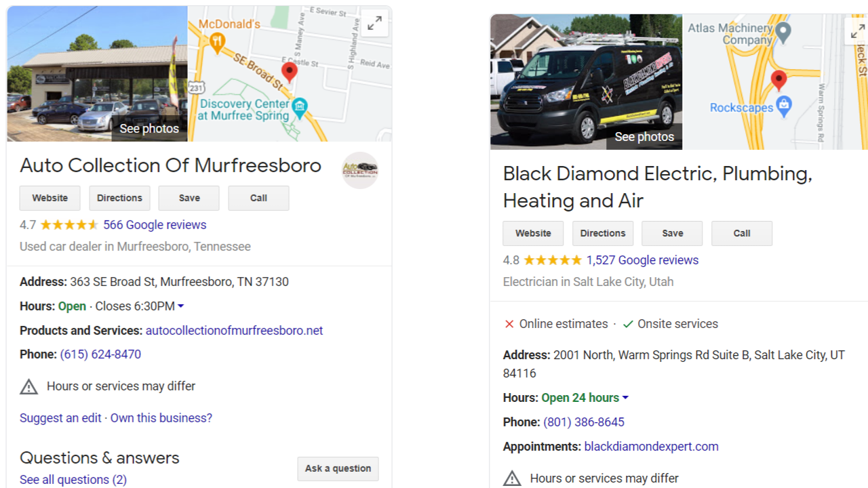The width and height of the screenshot is (868, 488).
Task: See photos of the Auto Collection dealership
Action: [149, 129]
